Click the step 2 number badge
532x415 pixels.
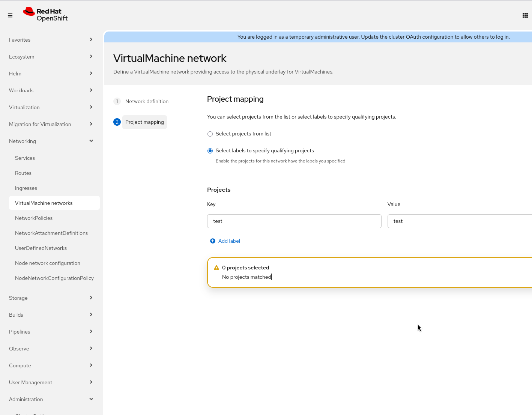pos(117,122)
